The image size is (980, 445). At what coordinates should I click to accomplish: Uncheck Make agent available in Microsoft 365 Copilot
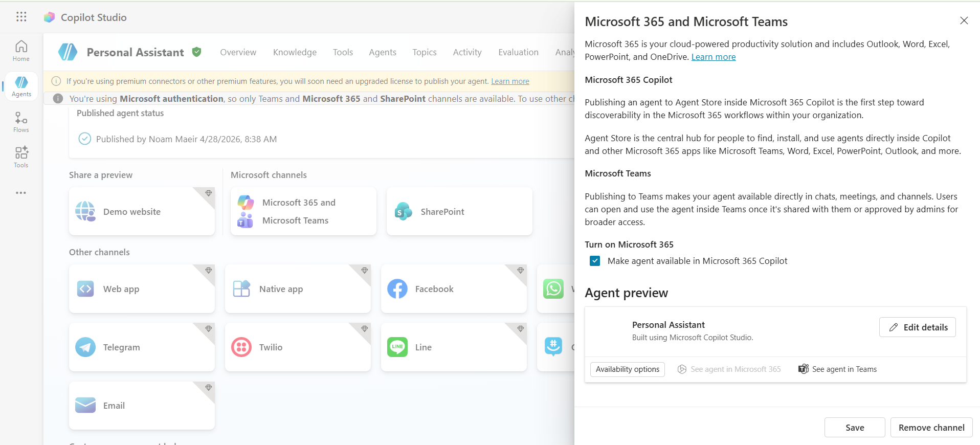pos(595,261)
